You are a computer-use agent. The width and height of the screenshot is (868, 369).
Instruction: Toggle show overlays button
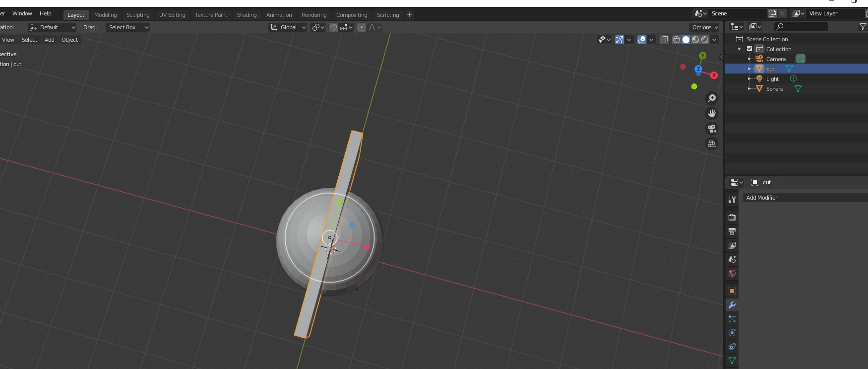click(642, 40)
